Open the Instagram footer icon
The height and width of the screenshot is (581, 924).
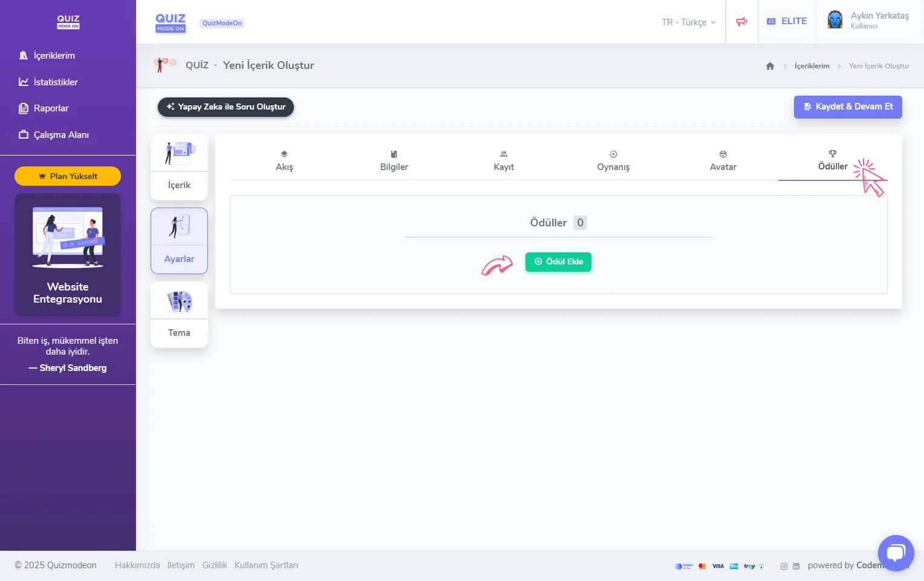click(784, 566)
